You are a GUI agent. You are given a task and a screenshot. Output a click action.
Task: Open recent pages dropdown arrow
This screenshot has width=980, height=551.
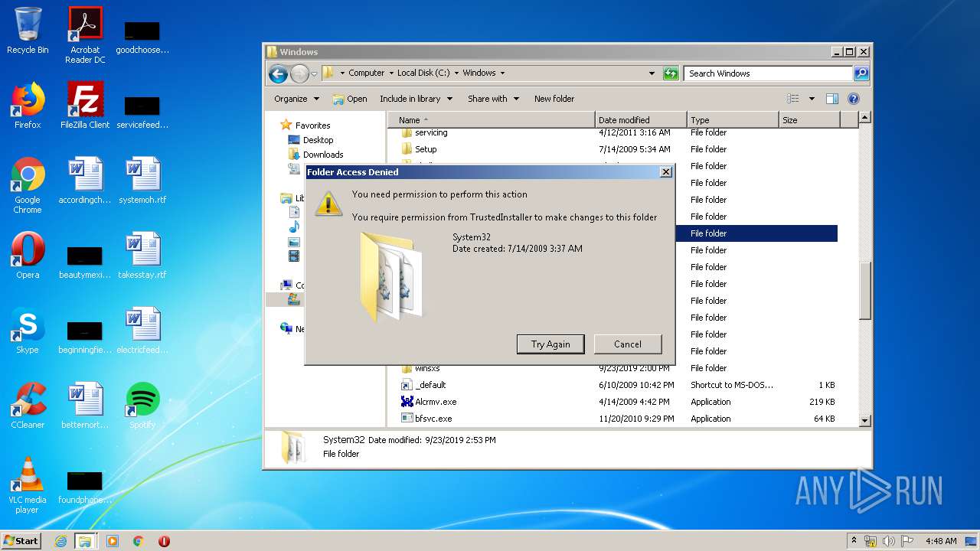point(314,73)
